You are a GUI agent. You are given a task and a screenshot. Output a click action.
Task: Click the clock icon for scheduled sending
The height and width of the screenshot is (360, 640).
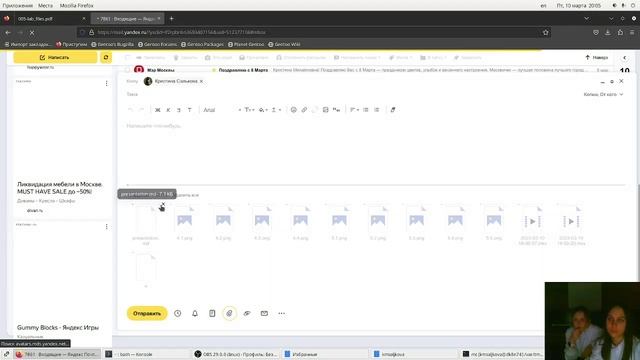coord(178,313)
